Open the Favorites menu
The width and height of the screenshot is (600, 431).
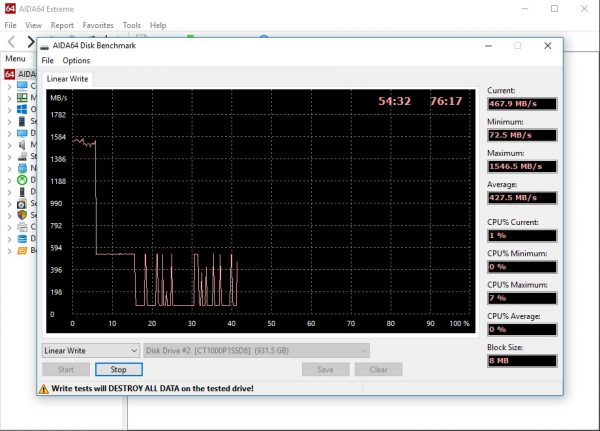[x=98, y=25]
